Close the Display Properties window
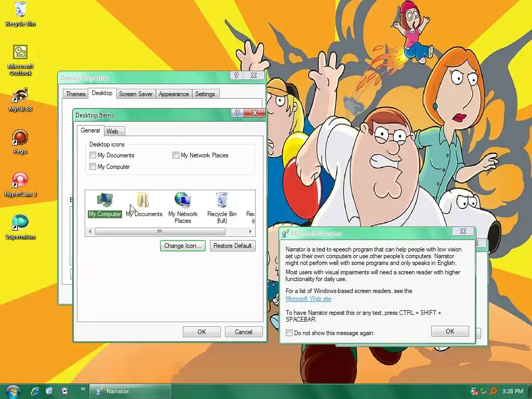The image size is (532, 399). (254, 75)
